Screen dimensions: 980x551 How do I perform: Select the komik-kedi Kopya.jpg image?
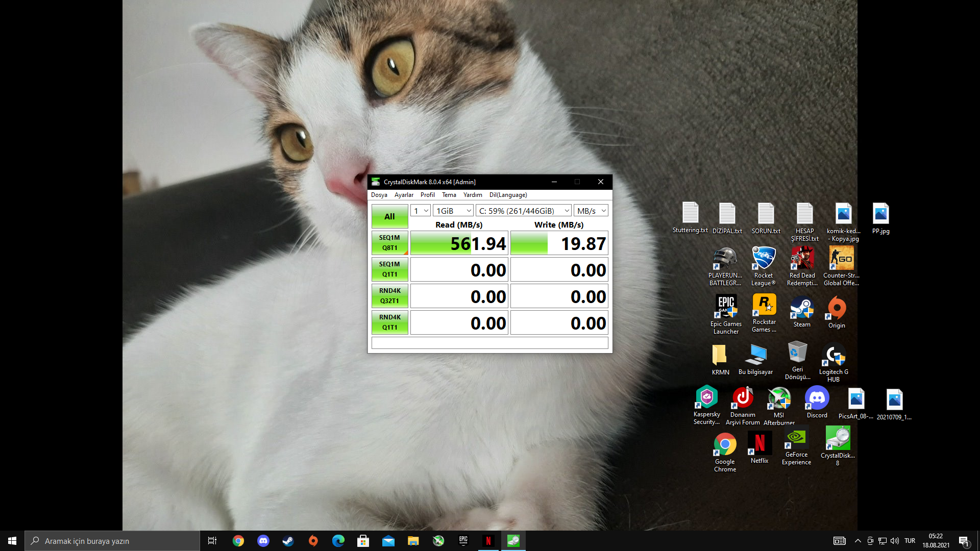(843, 222)
